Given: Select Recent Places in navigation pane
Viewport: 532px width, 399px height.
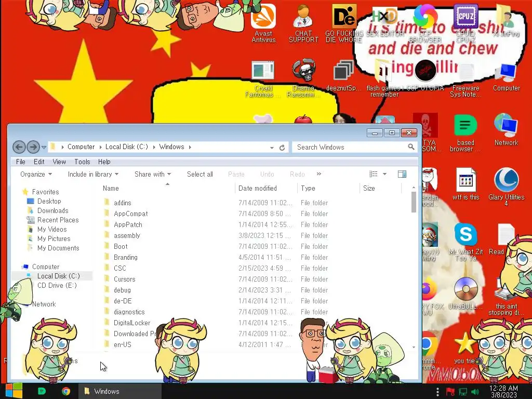Looking at the screenshot, I should [x=58, y=220].
